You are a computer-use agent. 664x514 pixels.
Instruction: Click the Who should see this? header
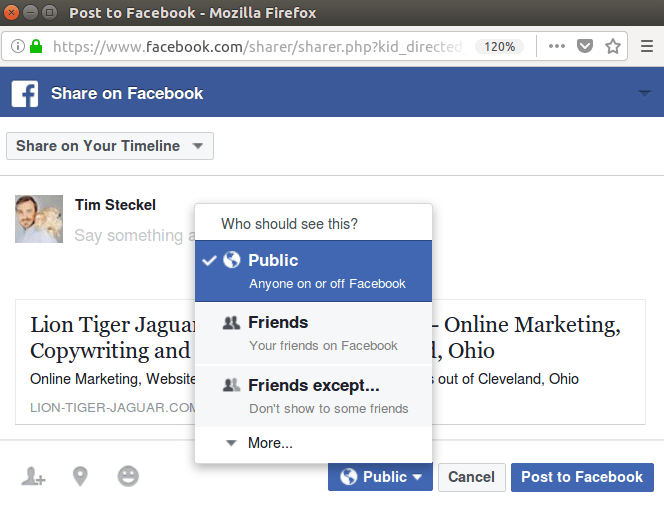289,224
